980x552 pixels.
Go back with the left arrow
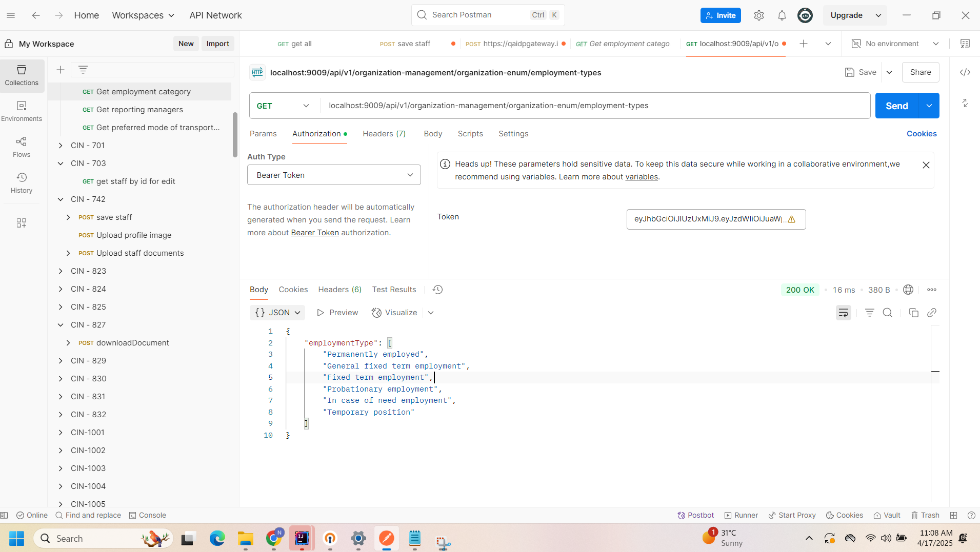click(x=36, y=15)
